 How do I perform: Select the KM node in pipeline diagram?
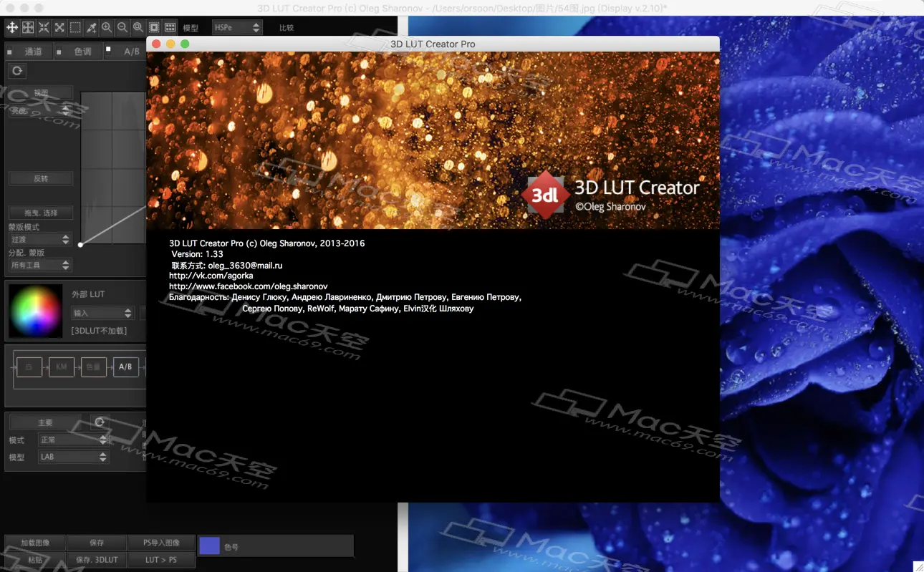62,367
